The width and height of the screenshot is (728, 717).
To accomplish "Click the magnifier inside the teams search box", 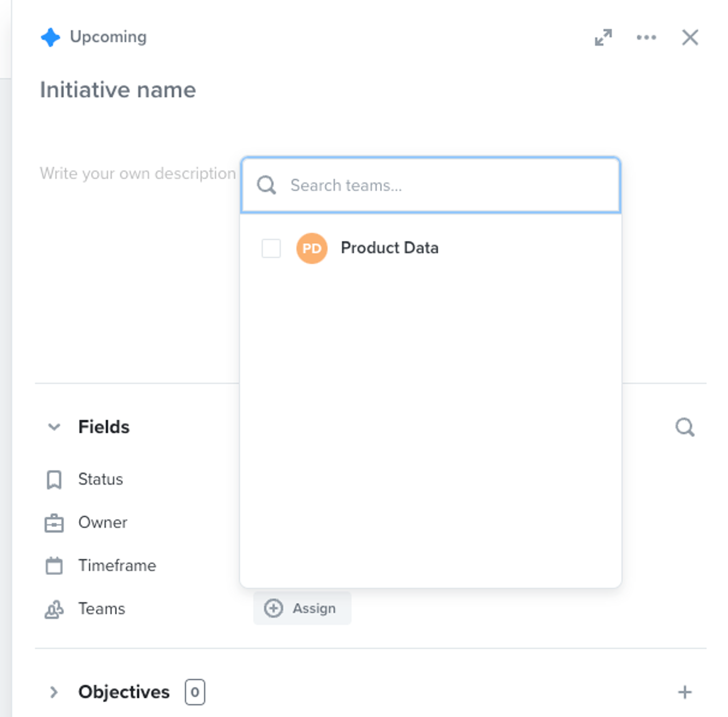I will click(x=267, y=185).
